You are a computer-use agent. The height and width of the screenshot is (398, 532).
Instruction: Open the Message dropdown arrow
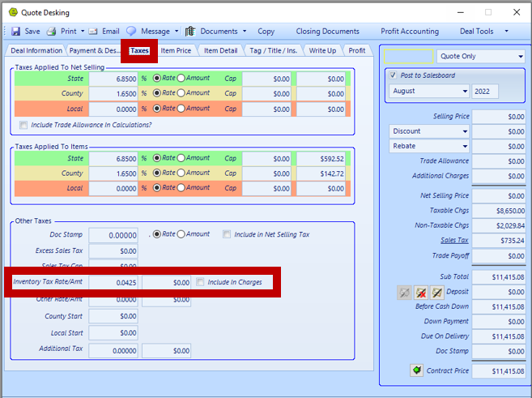click(x=177, y=32)
